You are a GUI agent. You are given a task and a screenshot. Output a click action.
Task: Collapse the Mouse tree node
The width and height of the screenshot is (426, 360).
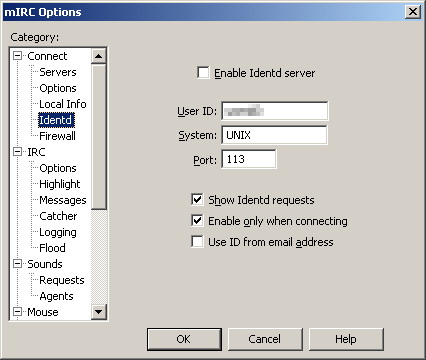click(17, 312)
